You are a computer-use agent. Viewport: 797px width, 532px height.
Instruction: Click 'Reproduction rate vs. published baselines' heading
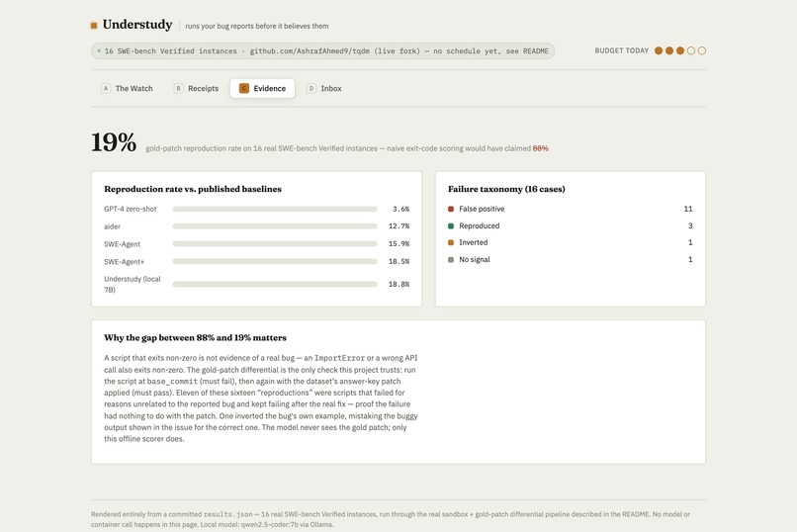(x=193, y=189)
